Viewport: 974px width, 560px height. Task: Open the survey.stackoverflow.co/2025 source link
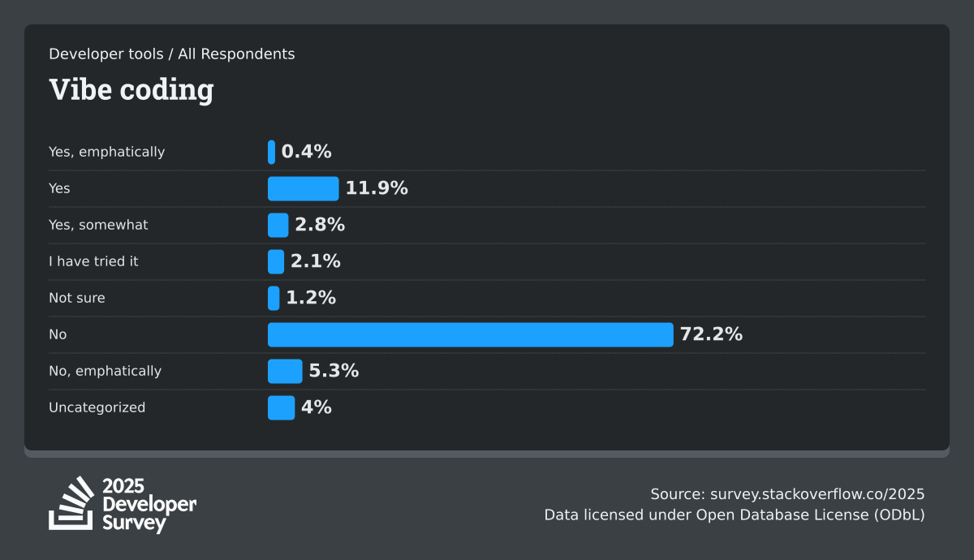817,494
